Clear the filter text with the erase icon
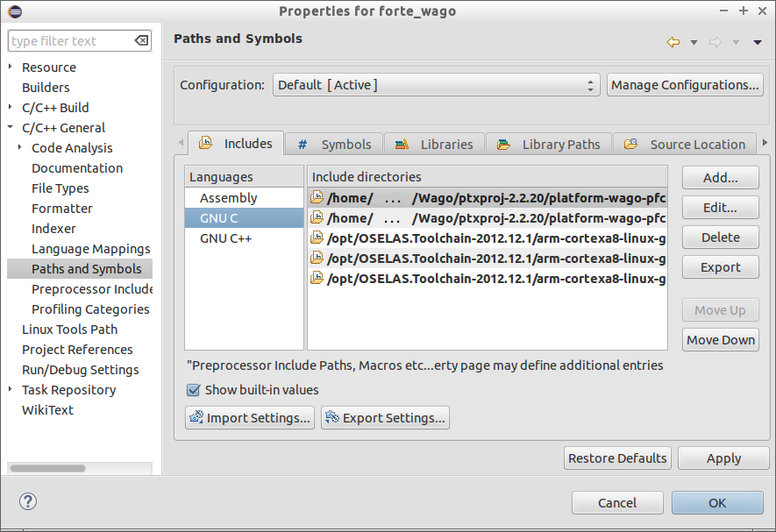The width and height of the screenshot is (776, 532). click(x=141, y=41)
